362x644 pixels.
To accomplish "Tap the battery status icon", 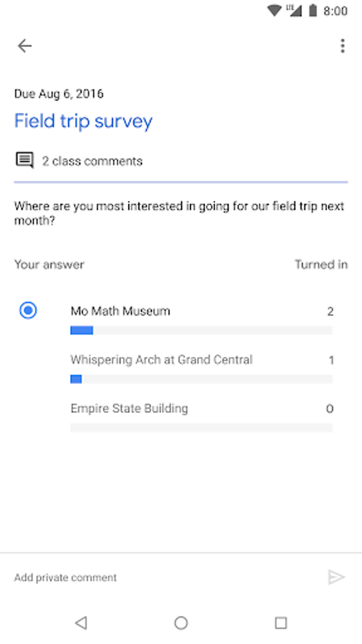I will pyautogui.click(x=313, y=11).
